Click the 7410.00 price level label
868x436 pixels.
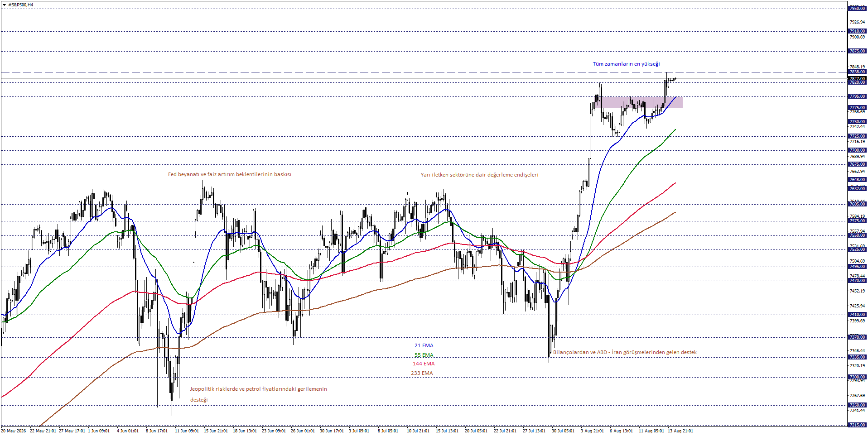tap(857, 315)
